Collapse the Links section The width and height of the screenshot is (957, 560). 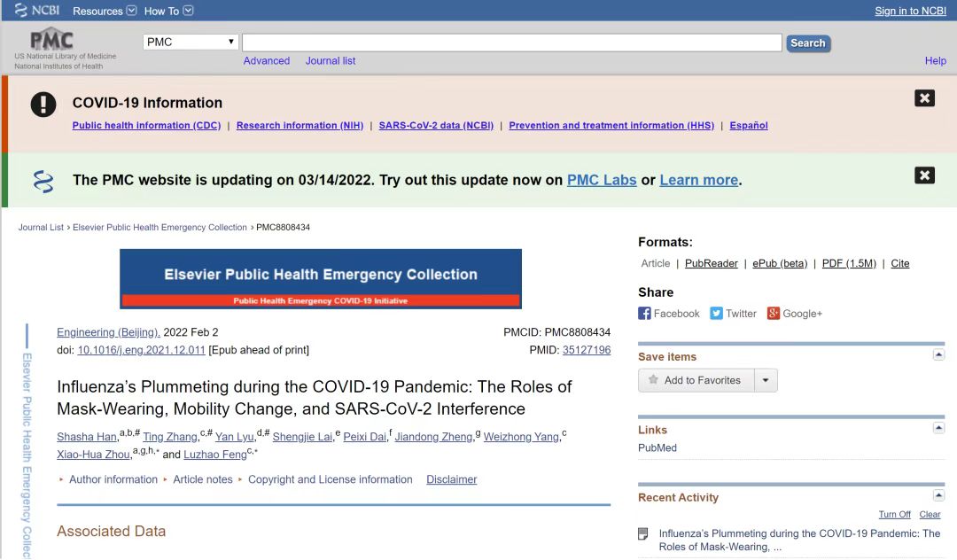pyautogui.click(x=938, y=428)
